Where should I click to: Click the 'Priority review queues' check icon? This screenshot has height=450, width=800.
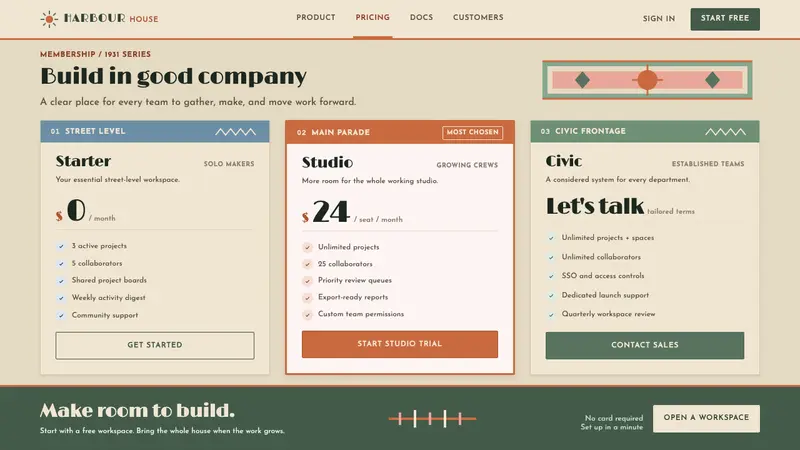coord(307,281)
